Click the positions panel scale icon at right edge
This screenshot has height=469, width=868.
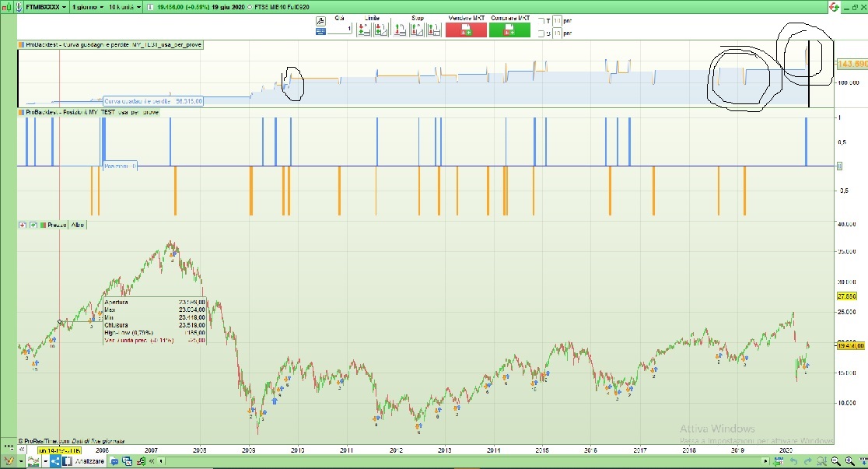839,166
